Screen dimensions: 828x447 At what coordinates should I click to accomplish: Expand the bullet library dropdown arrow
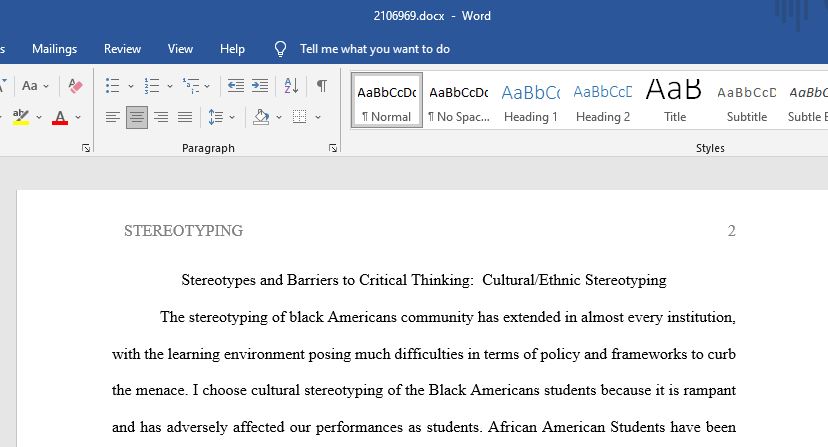click(130, 86)
